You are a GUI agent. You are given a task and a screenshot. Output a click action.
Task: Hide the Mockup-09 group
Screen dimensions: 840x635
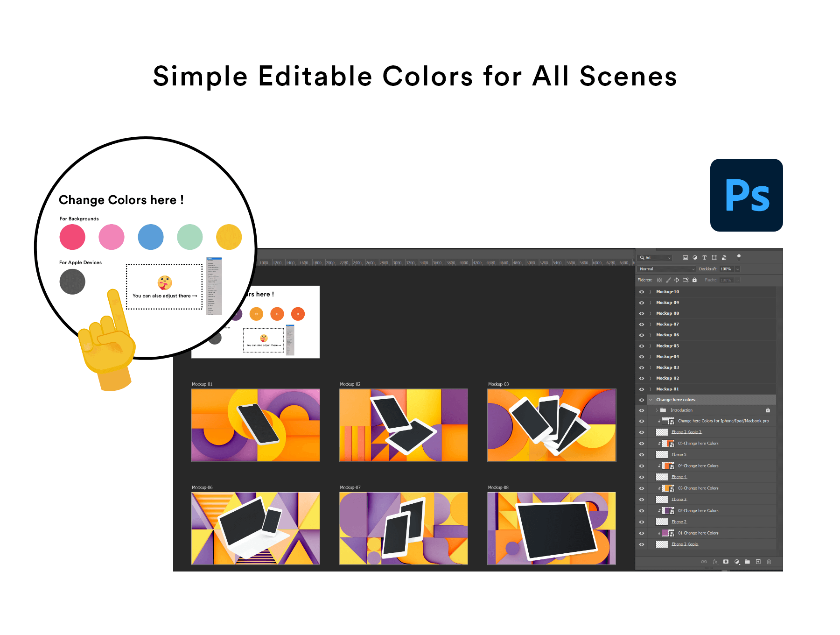tap(642, 303)
